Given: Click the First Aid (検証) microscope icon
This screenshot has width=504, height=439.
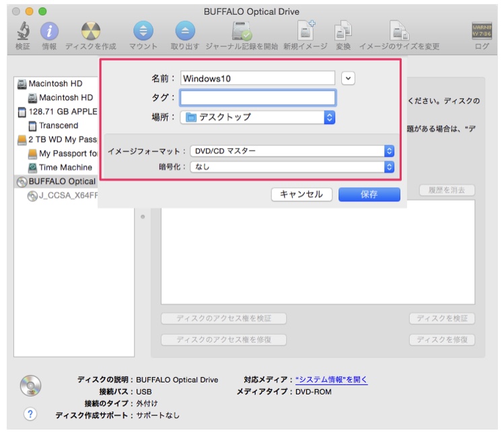Looking at the screenshot, I should (x=23, y=31).
